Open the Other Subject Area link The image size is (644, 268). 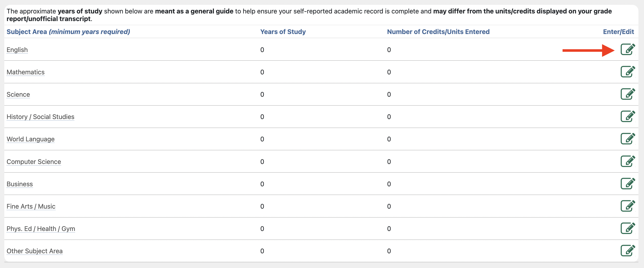point(35,251)
